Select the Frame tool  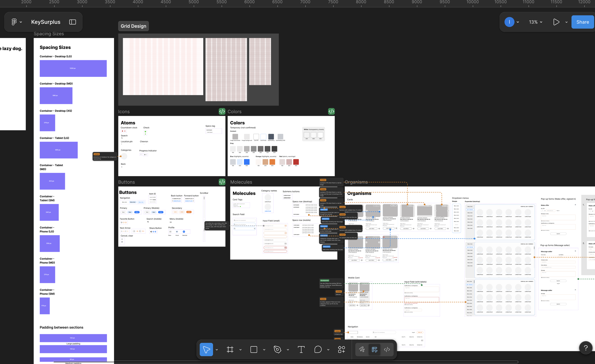pyautogui.click(x=230, y=349)
